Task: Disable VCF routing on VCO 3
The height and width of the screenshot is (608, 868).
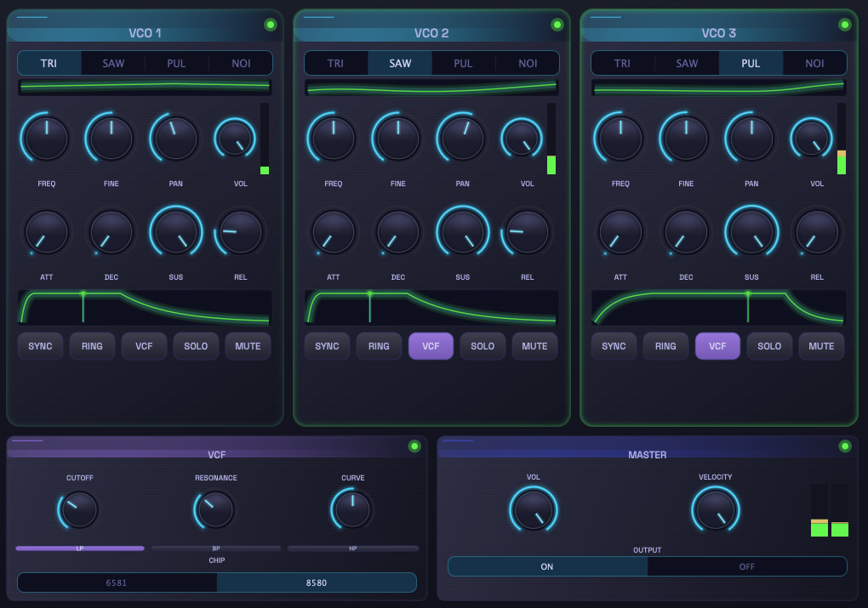Action: point(717,346)
